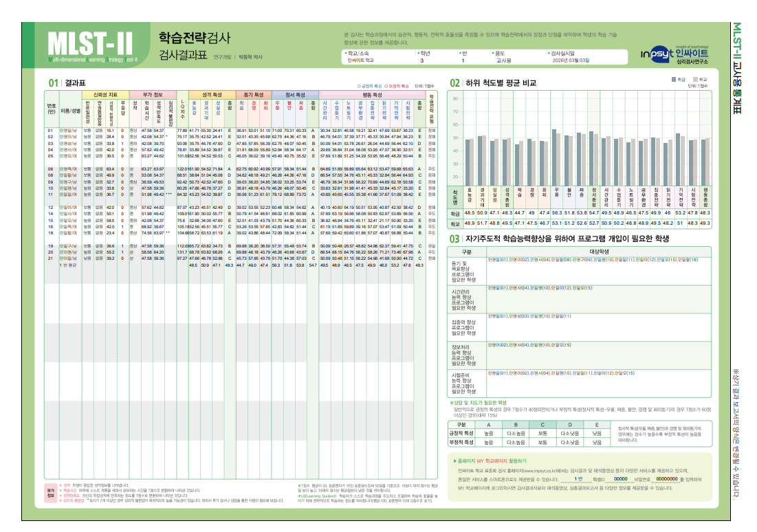Click the 정서 특성 column group header
This screenshot has width=757, height=532.
coord(295,95)
